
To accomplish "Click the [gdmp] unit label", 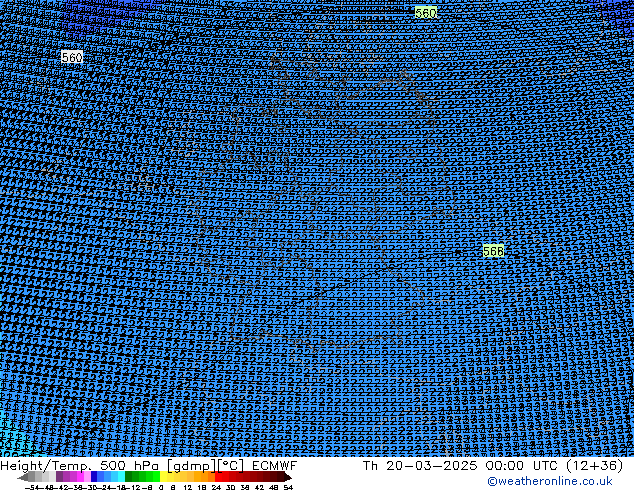I will 192,466.
